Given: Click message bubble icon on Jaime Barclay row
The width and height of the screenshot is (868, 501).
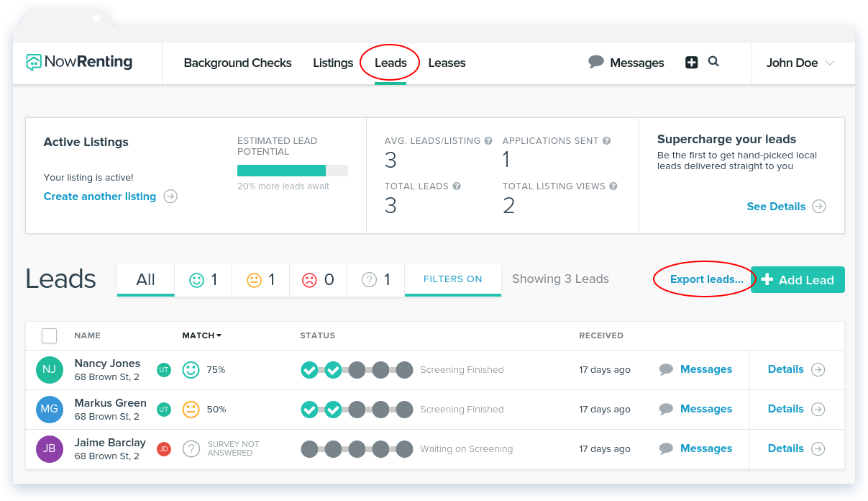Looking at the screenshot, I should [667, 449].
